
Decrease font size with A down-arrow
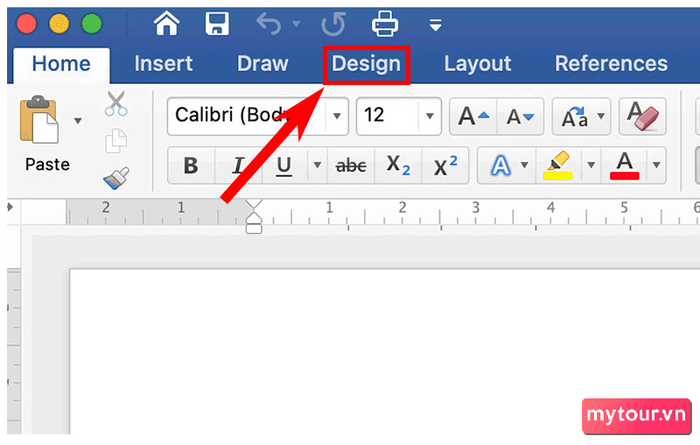[520, 117]
